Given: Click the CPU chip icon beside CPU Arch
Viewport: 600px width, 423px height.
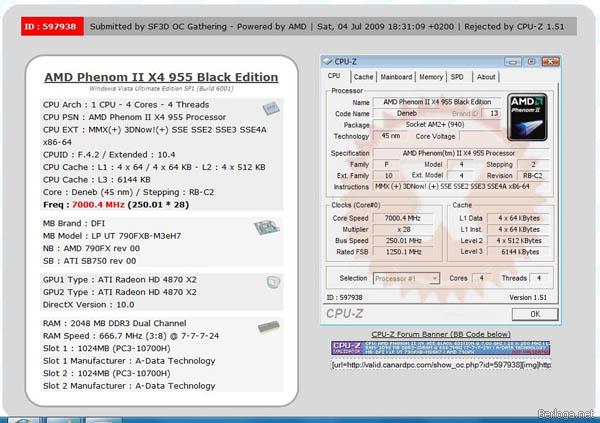Looking at the screenshot, I should click(x=271, y=108).
